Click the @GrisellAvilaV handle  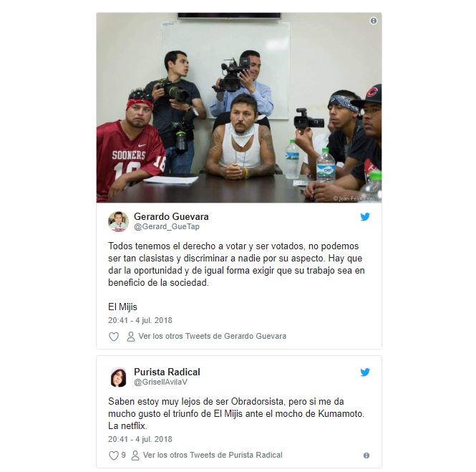point(160,382)
